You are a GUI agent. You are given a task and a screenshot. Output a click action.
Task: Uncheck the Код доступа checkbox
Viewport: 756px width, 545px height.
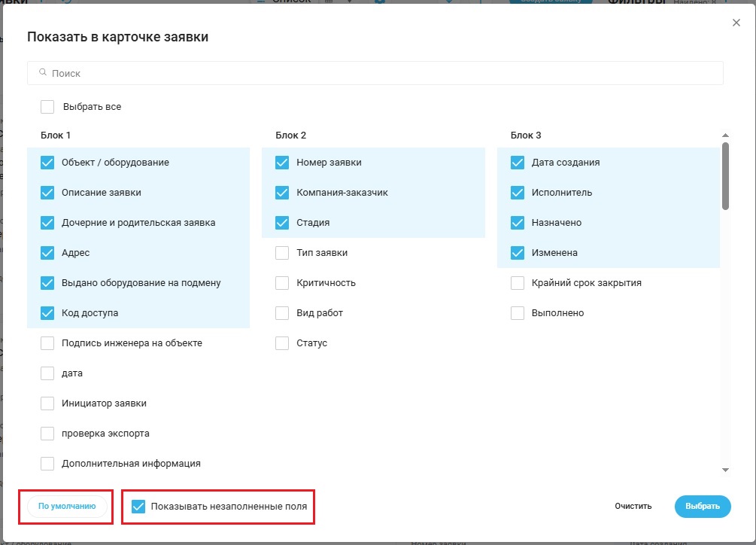coord(47,313)
